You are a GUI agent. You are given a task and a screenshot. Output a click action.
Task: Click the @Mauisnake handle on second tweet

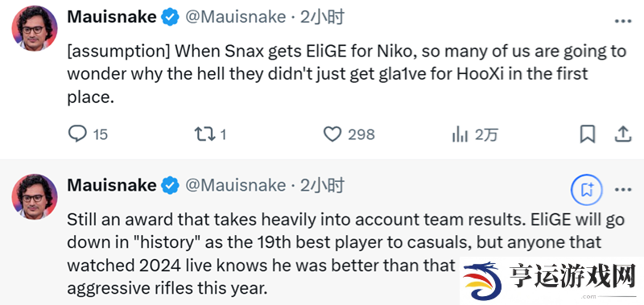(235, 185)
